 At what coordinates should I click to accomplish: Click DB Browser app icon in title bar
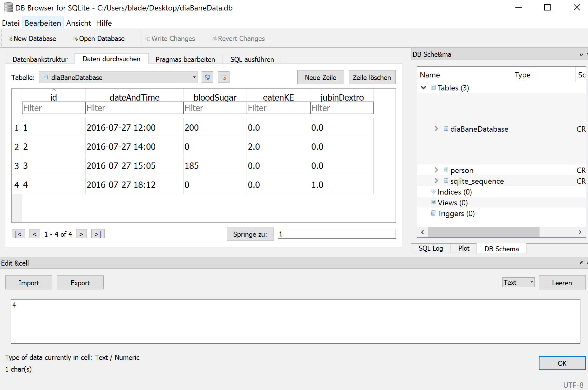click(x=8, y=7)
